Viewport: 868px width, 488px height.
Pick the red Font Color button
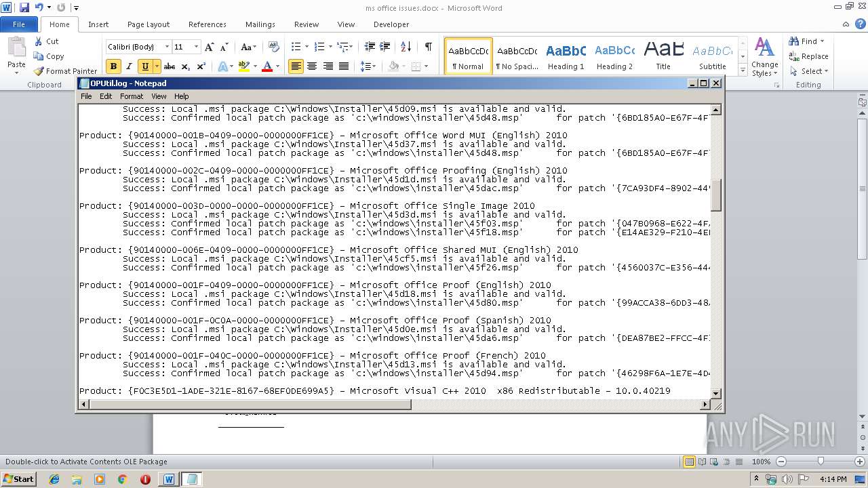tap(267, 66)
